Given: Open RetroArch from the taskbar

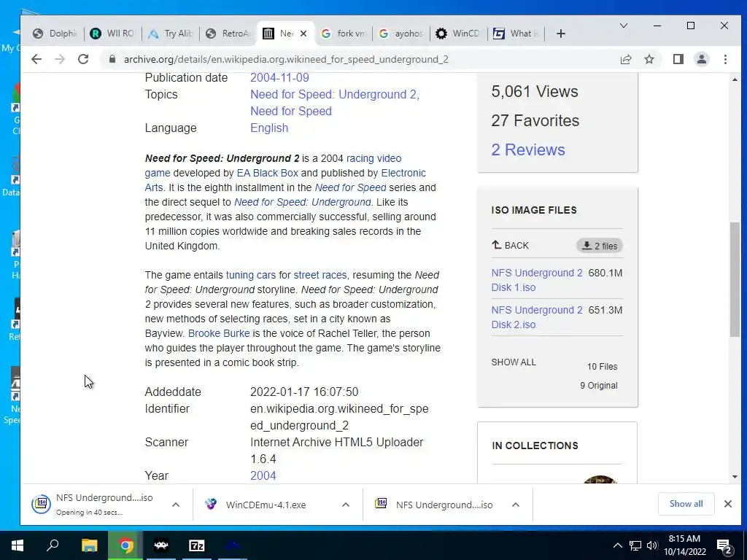Looking at the screenshot, I should (x=161, y=545).
